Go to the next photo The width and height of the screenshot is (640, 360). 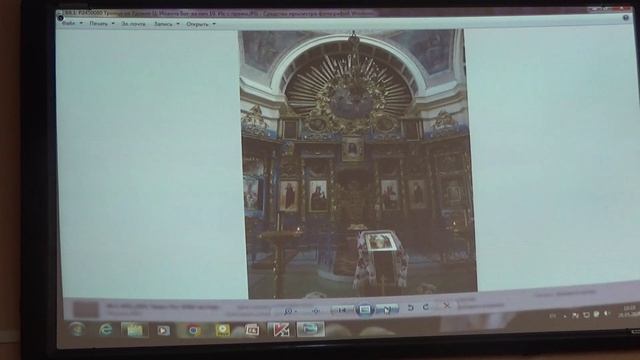click(x=387, y=309)
